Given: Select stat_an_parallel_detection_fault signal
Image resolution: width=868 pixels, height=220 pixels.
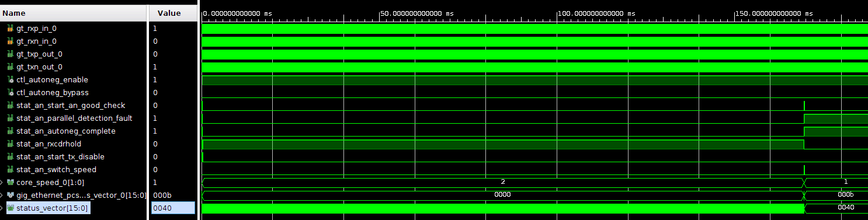Looking at the screenshot, I should (74, 118).
